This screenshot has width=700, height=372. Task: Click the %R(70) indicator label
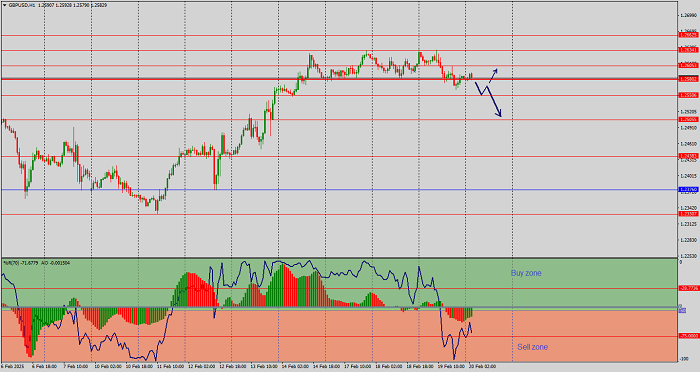(11, 263)
